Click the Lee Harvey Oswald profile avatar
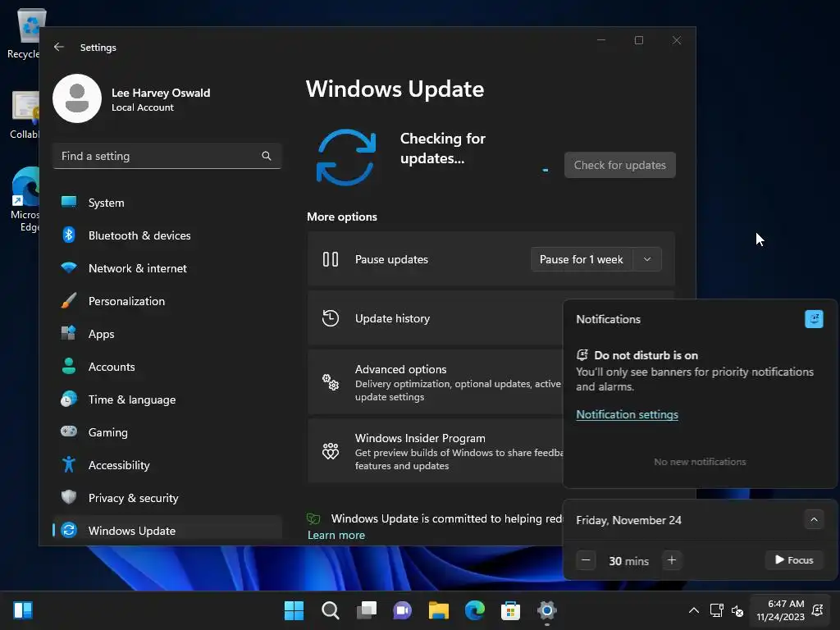This screenshot has height=630, width=840. point(77,98)
